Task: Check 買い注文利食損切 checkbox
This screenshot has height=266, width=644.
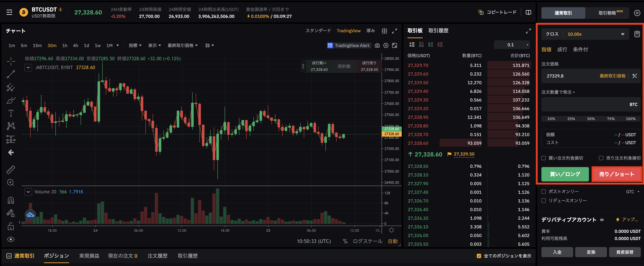Action: click(544, 158)
